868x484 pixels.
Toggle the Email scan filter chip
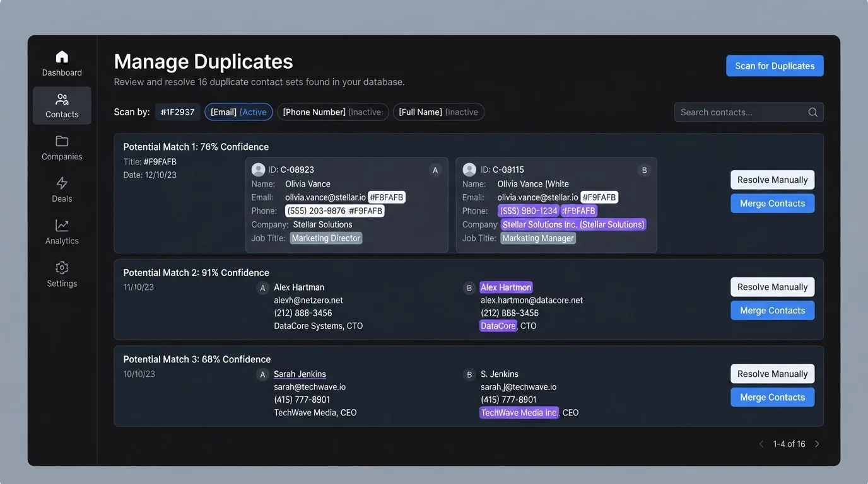coord(238,112)
